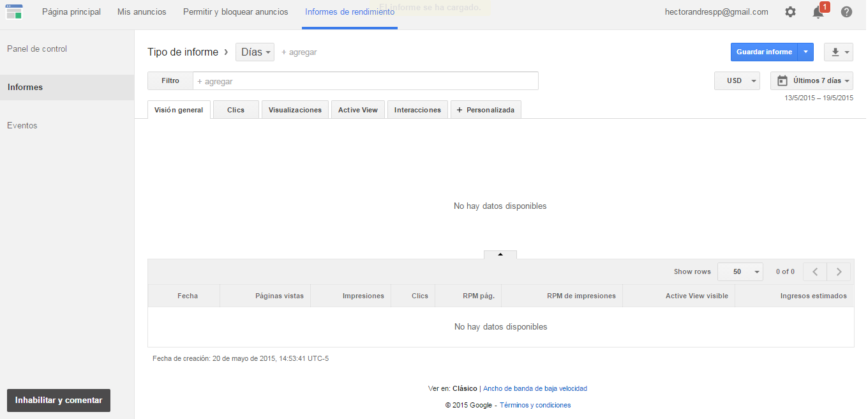
Task: Sort by Páginas vistas column
Action: tap(280, 296)
